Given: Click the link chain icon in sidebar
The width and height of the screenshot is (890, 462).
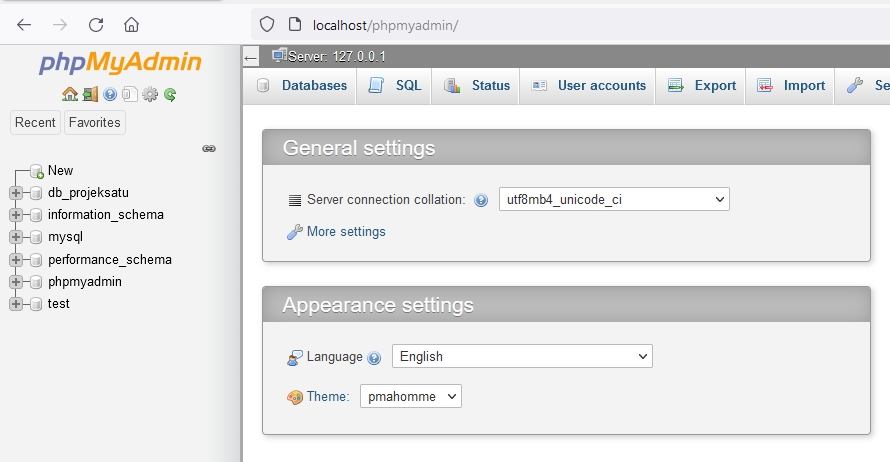Looking at the screenshot, I should (209, 149).
